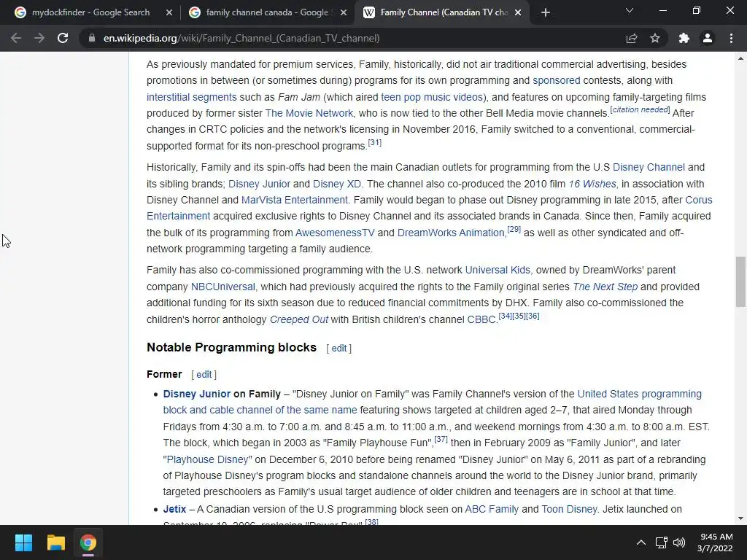Viewport: 747px width, 560px height.
Task: Click the citation needed note
Action: tap(640, 109)
